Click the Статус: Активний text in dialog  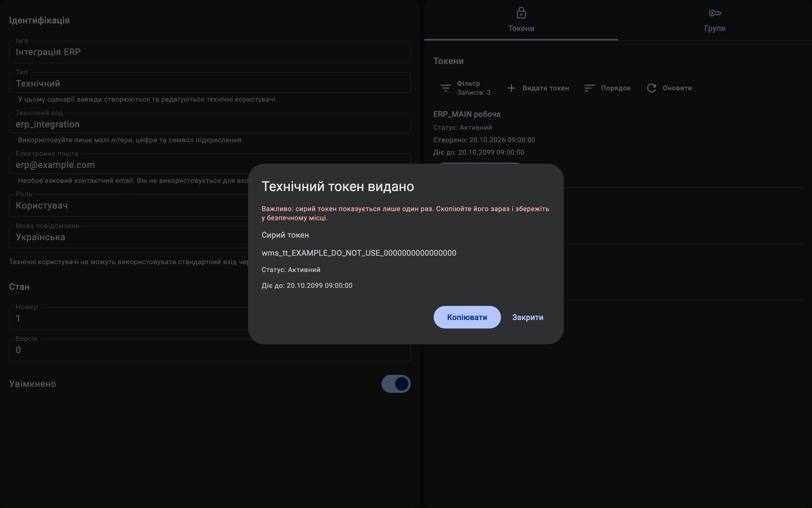click(x=291, y=270)
